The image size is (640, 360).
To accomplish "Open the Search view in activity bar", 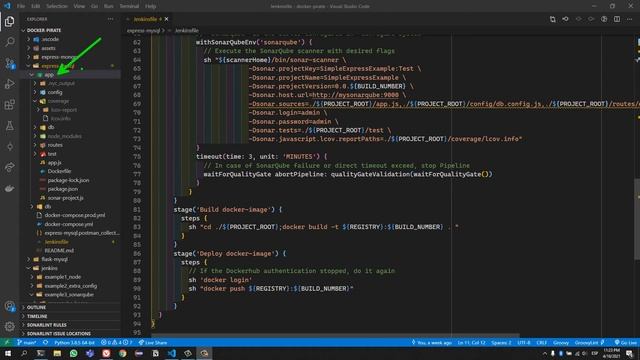I will (9, 42).
